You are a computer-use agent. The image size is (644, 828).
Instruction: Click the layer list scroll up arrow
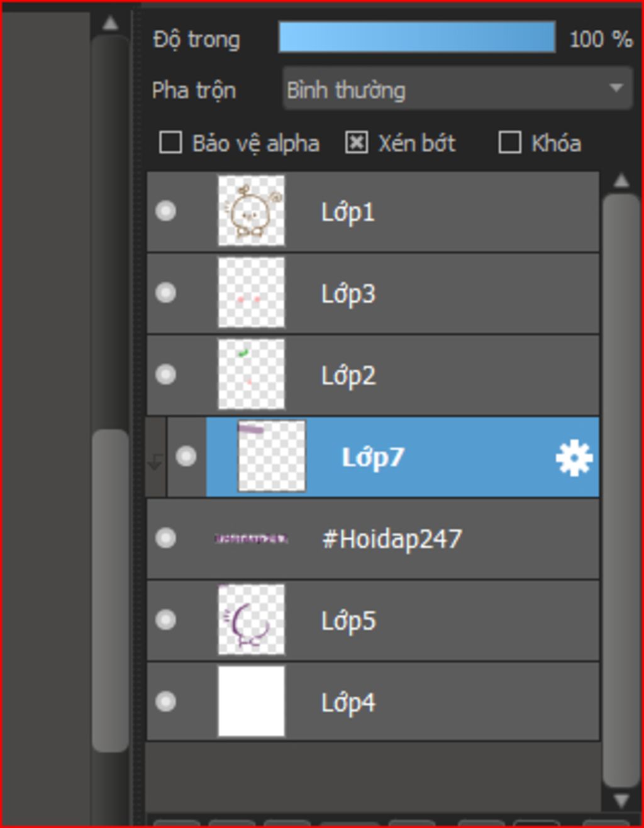coord(621,181)
